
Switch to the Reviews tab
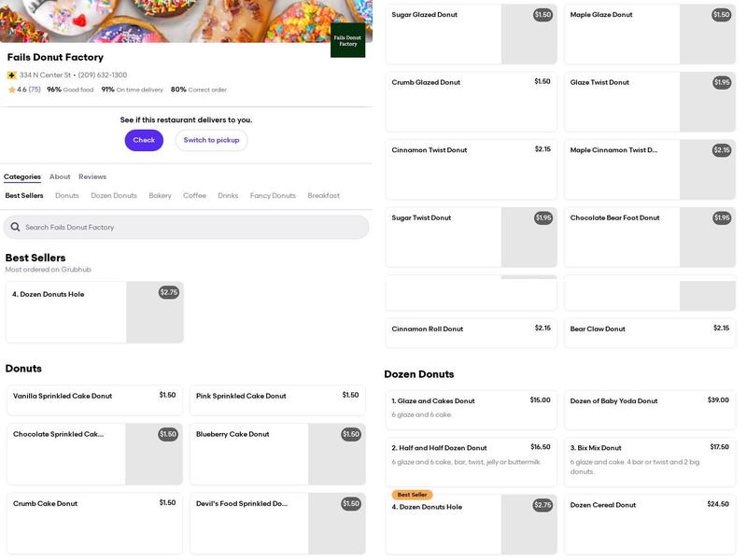[x=92, y=176]
